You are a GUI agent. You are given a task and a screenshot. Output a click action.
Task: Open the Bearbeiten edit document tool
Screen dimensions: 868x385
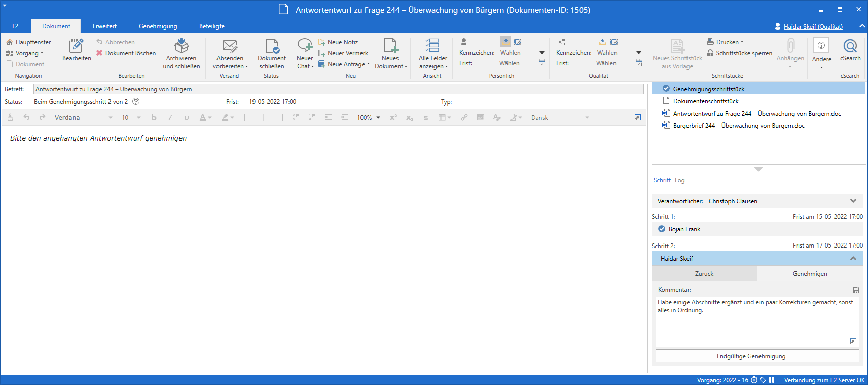[x=77, y=50]
